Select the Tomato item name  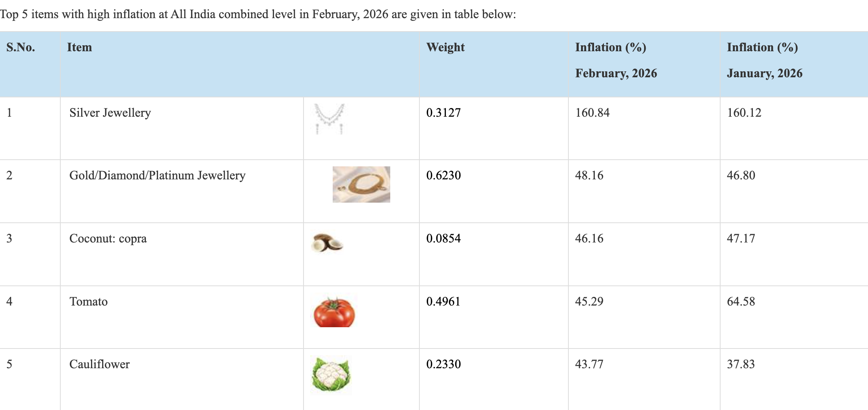[88, 302]
